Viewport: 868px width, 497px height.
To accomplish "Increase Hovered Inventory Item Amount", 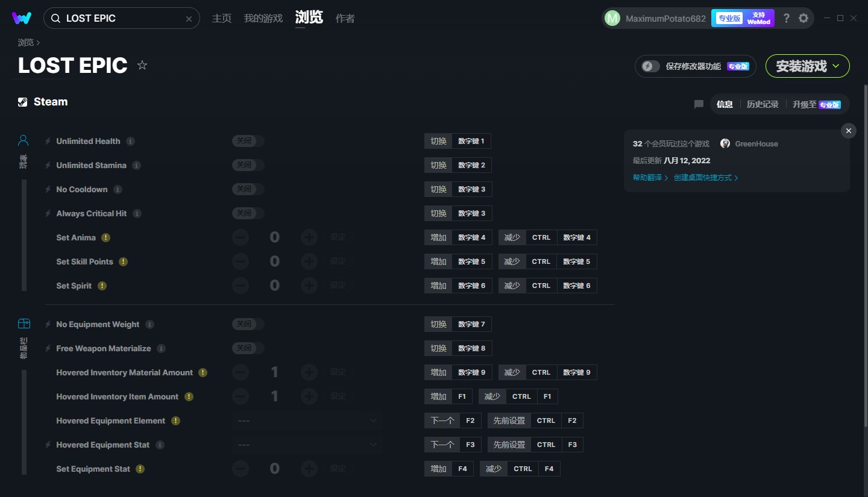I will [309, 396].
